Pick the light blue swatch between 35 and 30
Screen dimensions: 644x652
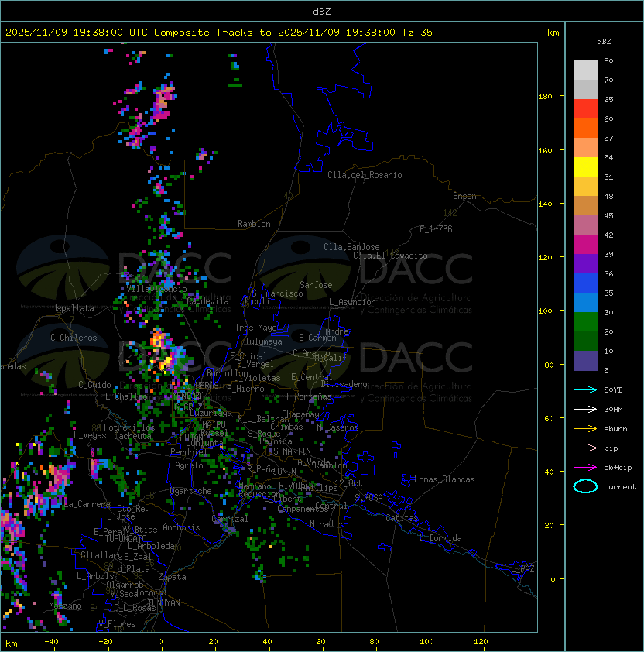(585, 302)
